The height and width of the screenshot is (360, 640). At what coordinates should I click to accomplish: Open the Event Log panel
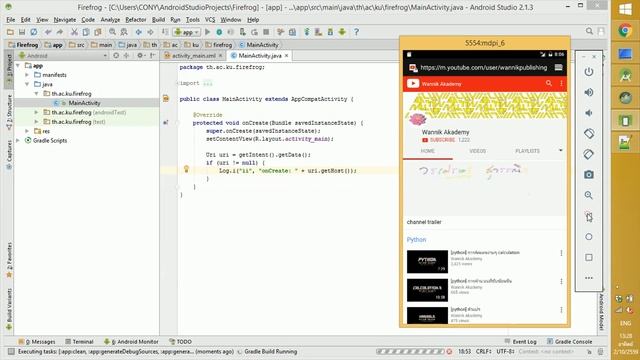(x=520, y=342)
